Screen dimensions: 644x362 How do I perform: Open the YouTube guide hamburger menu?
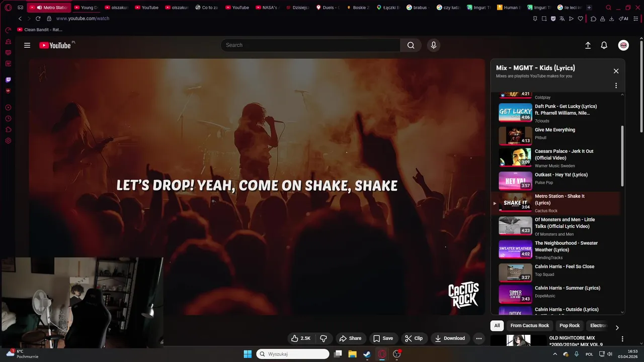tap(27, 45)
